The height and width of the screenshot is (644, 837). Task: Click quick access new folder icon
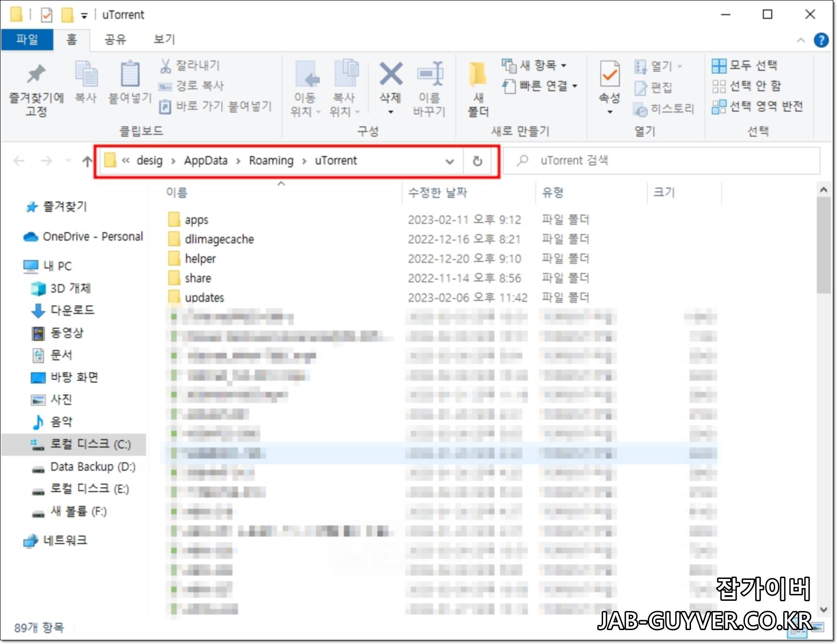click(67, 15)
